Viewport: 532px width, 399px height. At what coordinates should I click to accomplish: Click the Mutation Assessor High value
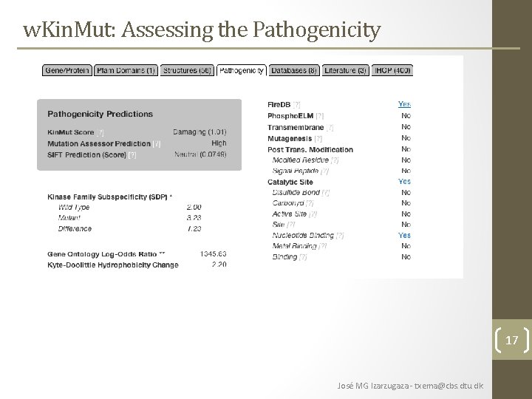click(x=219, y=143)
